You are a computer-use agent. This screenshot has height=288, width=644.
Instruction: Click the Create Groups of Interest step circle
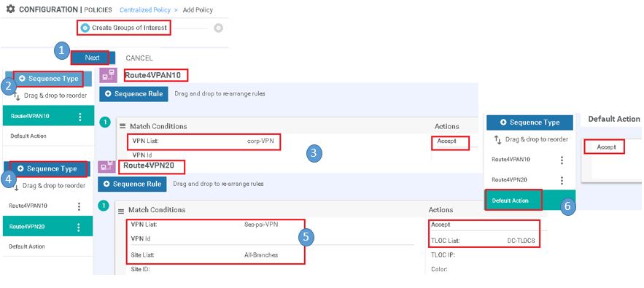(x=85, y=28)
